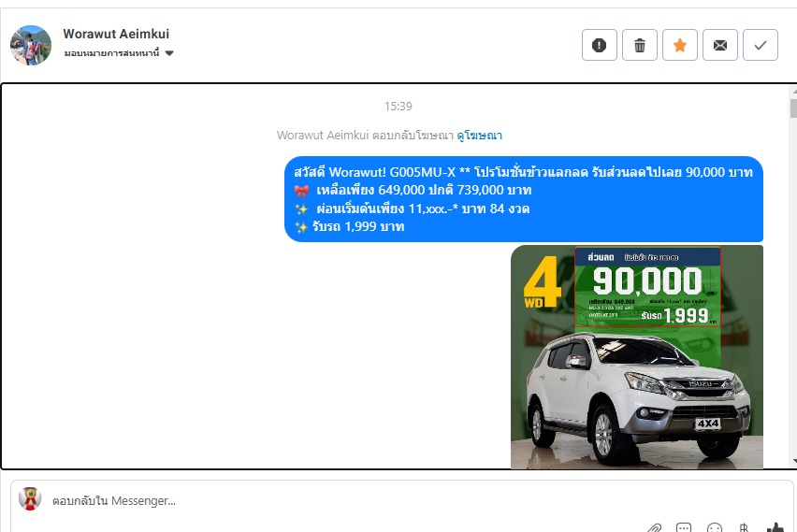
Task: Open the emoji picker smiley icon
Action: click(714, 528)
